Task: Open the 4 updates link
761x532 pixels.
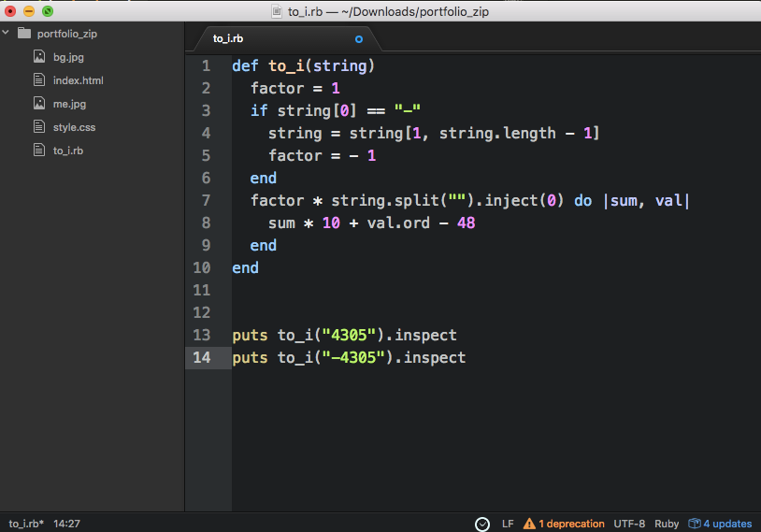Action: click(727, 524)
